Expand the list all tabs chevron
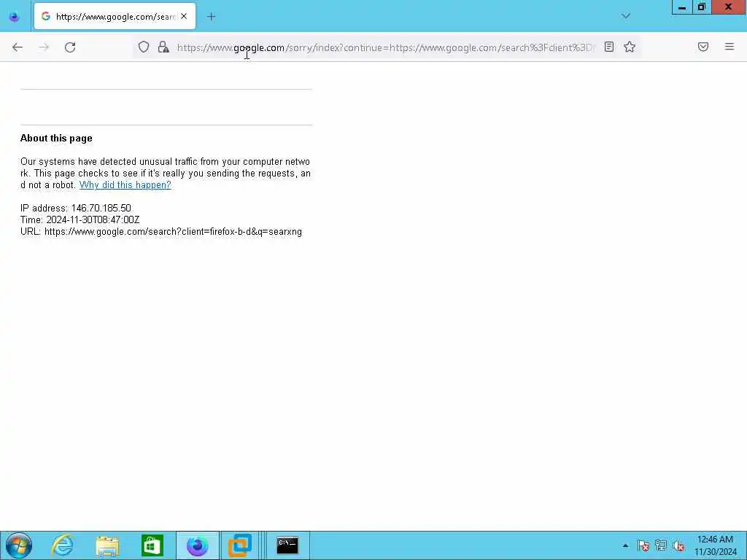This screenshot has width=747, height=560. coord(625,16)
